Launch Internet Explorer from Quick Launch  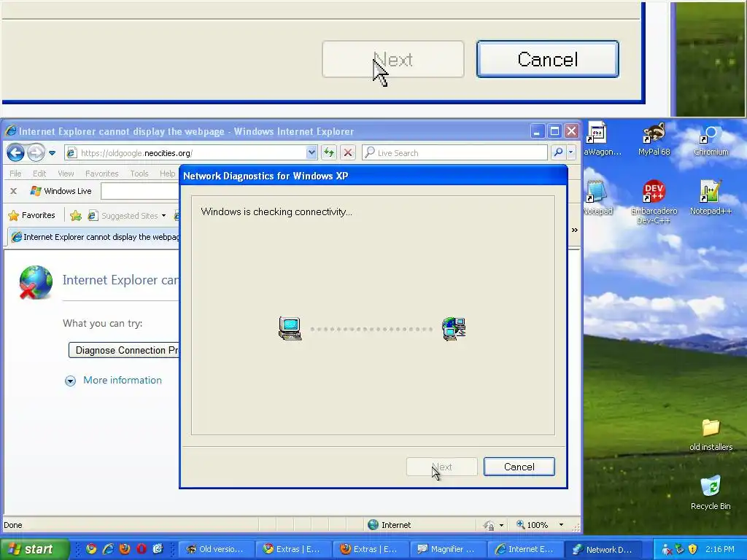tap(108, 549)
